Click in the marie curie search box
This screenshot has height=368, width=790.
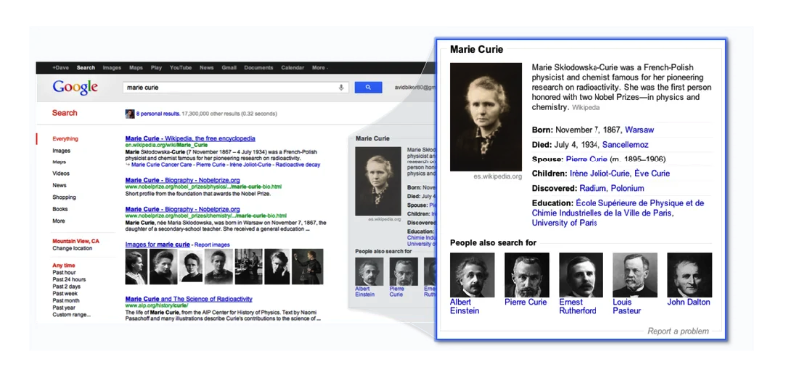pyautogui.click(x=229, y=87)
